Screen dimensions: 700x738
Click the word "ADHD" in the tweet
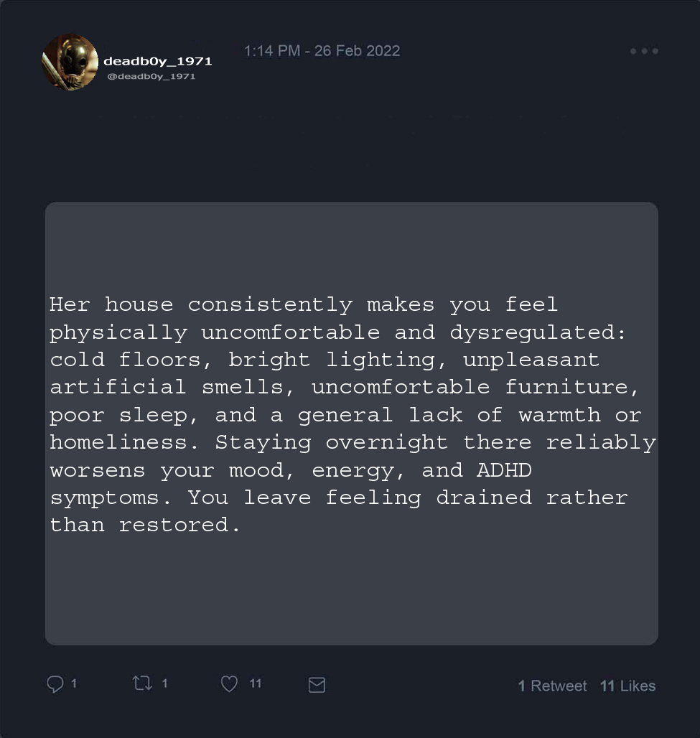(x=504, y=470)
